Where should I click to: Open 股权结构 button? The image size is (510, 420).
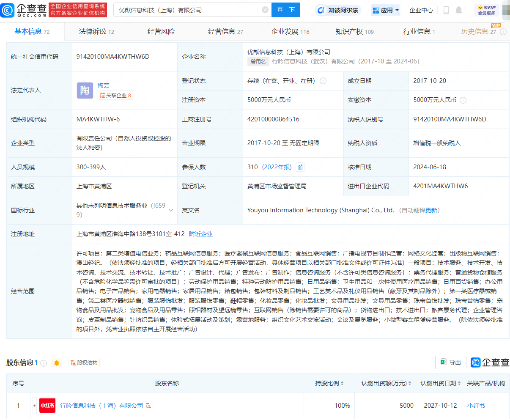84,363
